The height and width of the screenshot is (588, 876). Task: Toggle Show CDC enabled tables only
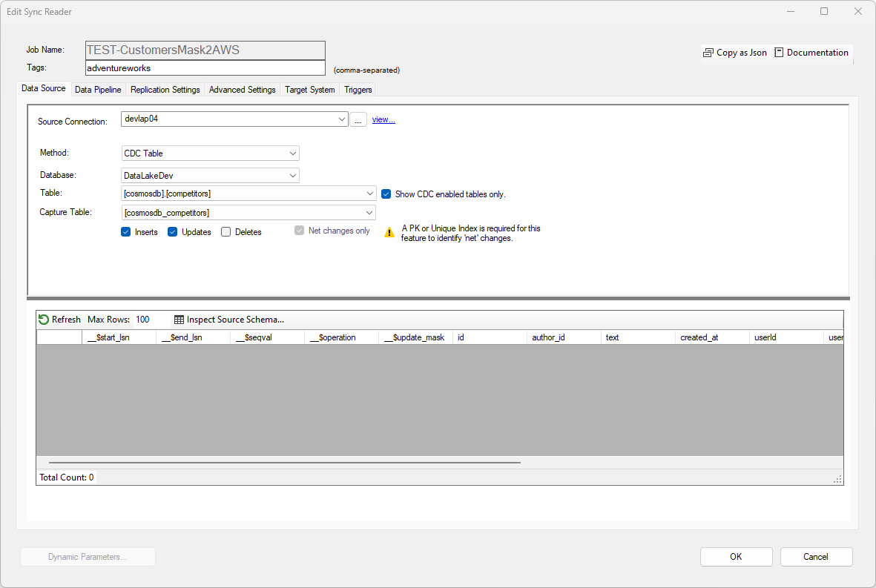tap(386, 194)
